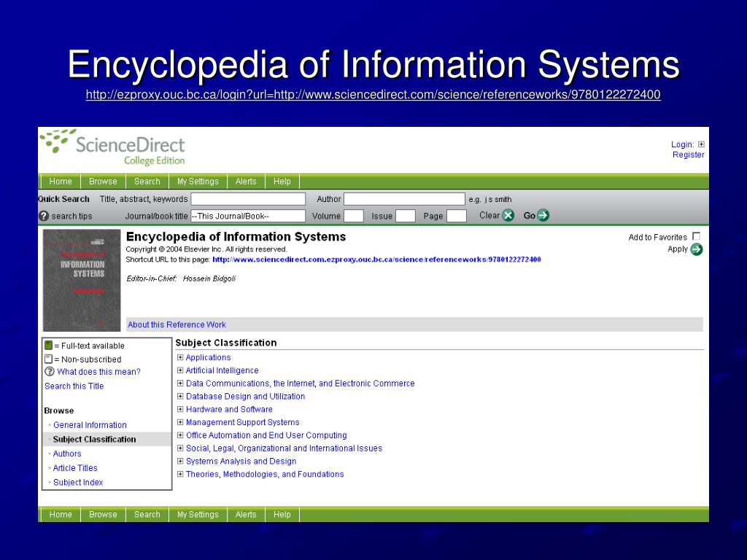Open the Home tab in bottom navigation

coord(61,514)
